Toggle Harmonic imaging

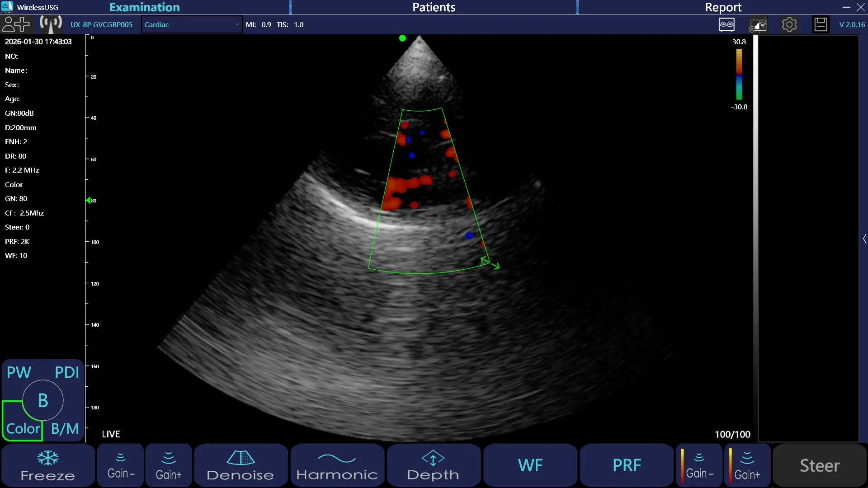337,465
